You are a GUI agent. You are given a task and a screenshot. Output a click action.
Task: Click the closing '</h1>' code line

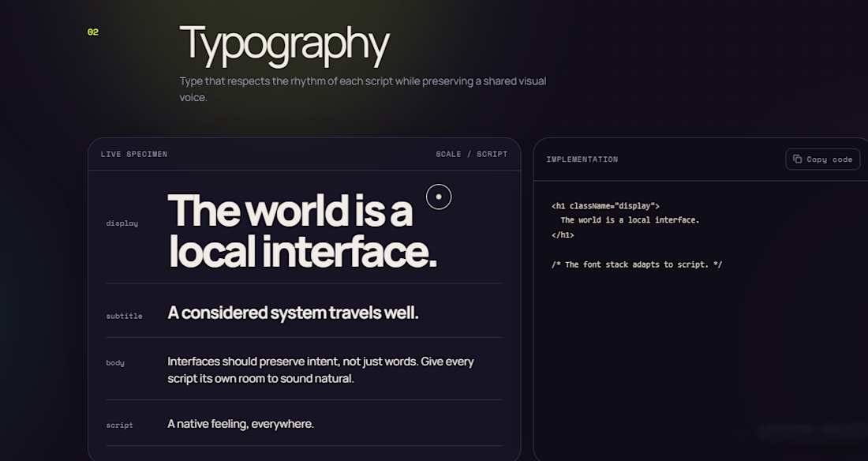563,235
